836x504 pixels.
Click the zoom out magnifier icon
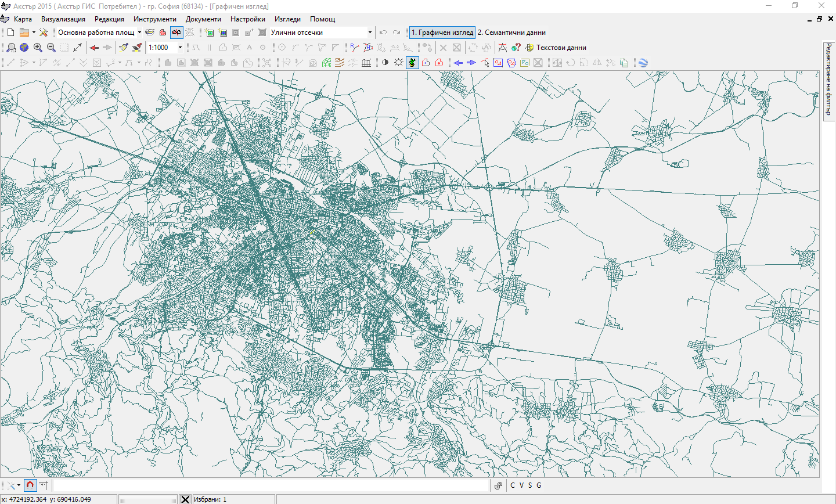(51, 48)
